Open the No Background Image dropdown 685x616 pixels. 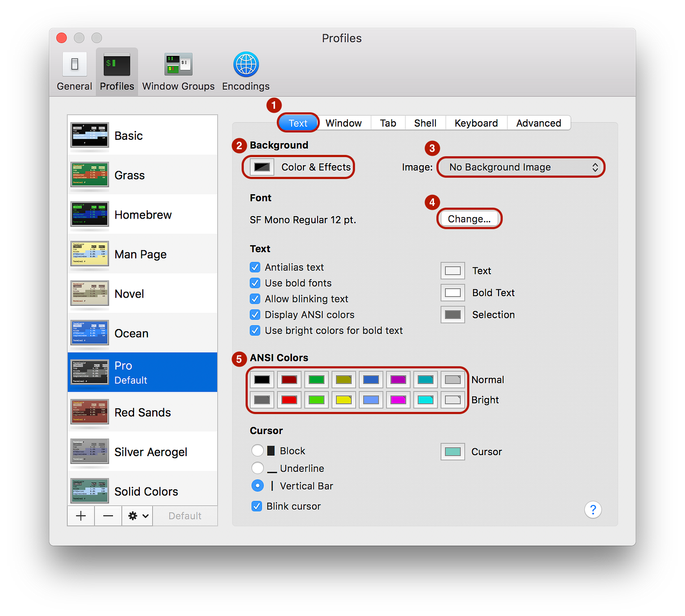click(521, 167)
